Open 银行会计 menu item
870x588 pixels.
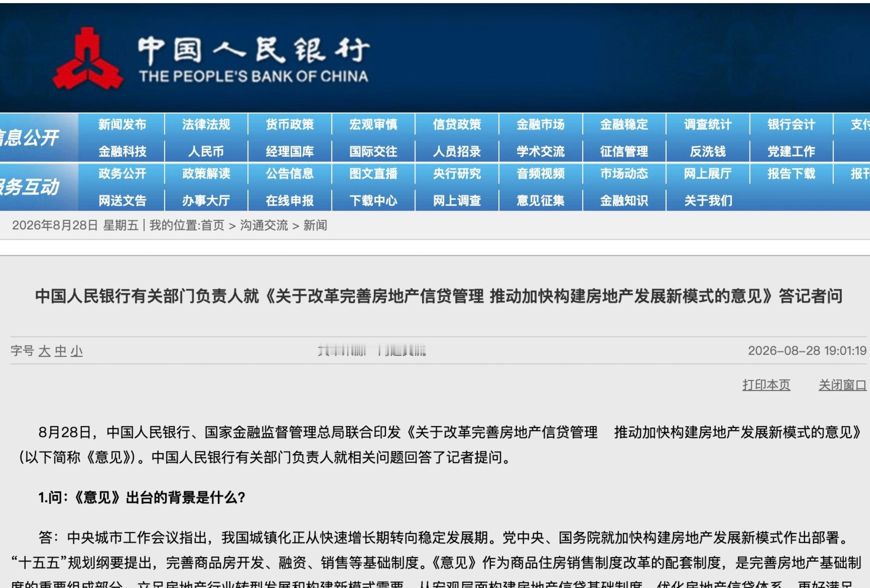pos(791,124)
